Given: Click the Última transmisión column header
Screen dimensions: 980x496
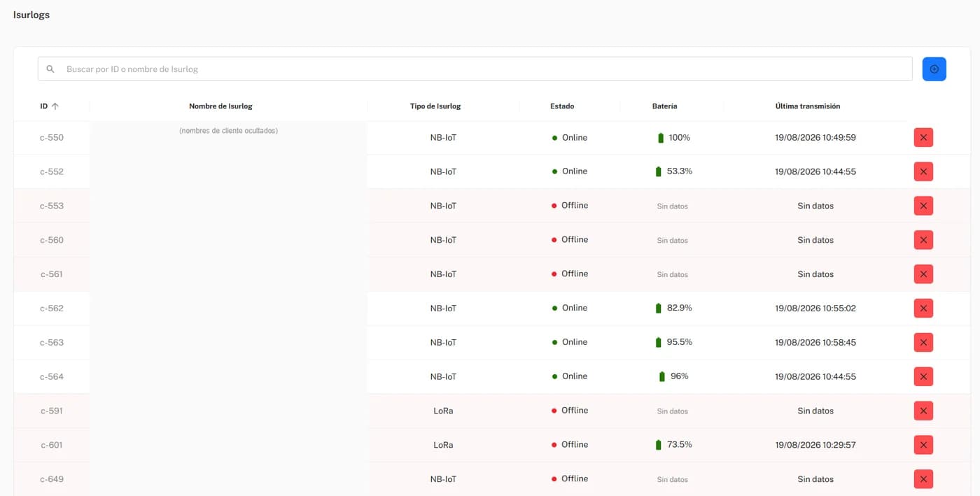Looking at the screenshot, I should pos(808,106).
